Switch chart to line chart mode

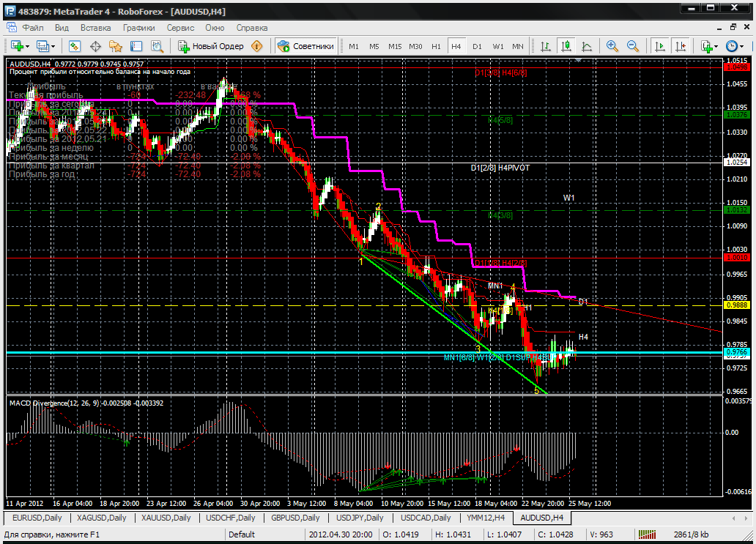pos(587,46)
